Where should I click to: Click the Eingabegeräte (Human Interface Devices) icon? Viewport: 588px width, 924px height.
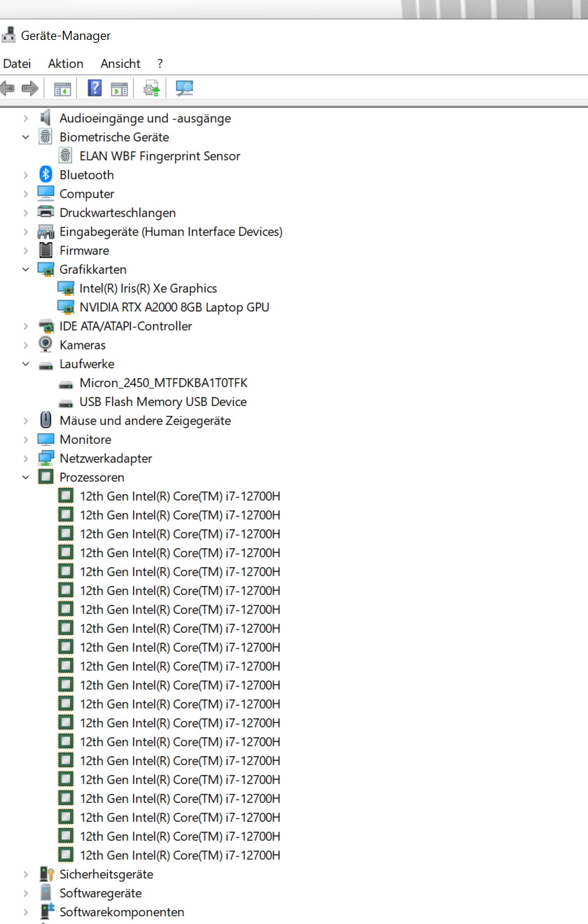45,232
